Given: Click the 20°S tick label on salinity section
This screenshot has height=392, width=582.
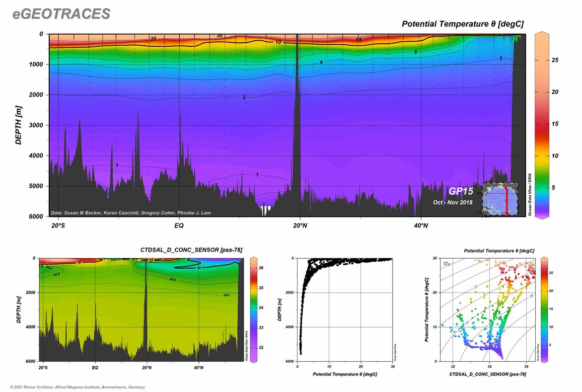Looking at the screenshot, I should click(43, 368).
